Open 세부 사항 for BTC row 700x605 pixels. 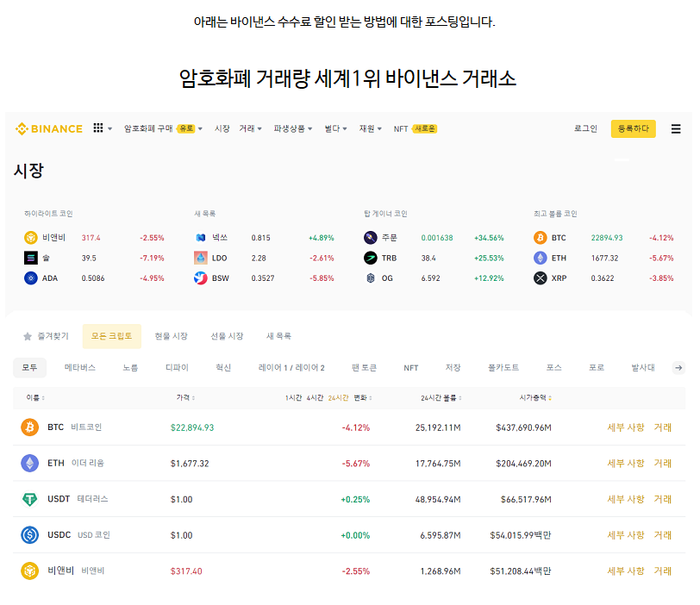626,427
